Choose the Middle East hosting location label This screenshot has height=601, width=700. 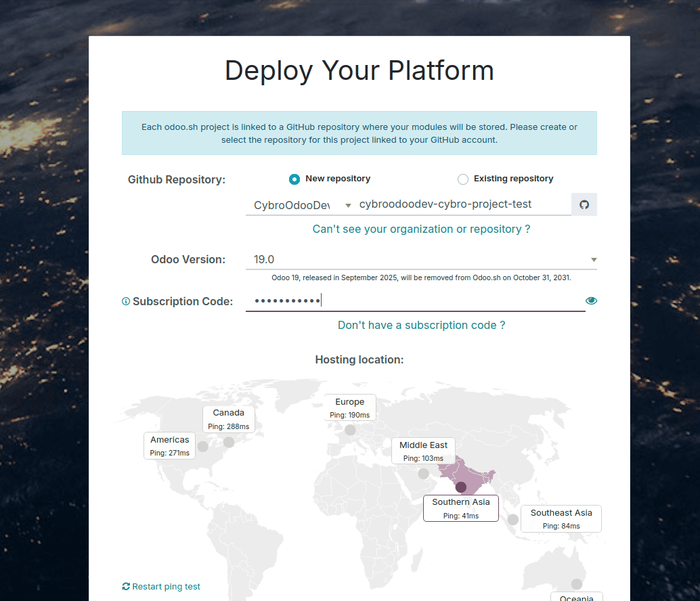(423, 451)
